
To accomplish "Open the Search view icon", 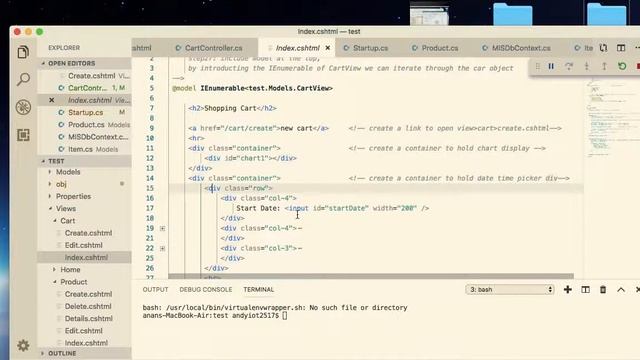I will click(23, 79).
